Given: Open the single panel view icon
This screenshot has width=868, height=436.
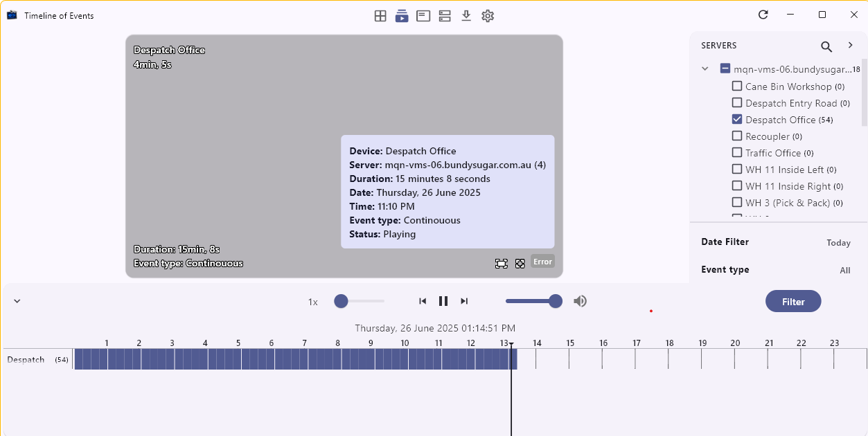Looking at the screenshot, I should point(423,16).
